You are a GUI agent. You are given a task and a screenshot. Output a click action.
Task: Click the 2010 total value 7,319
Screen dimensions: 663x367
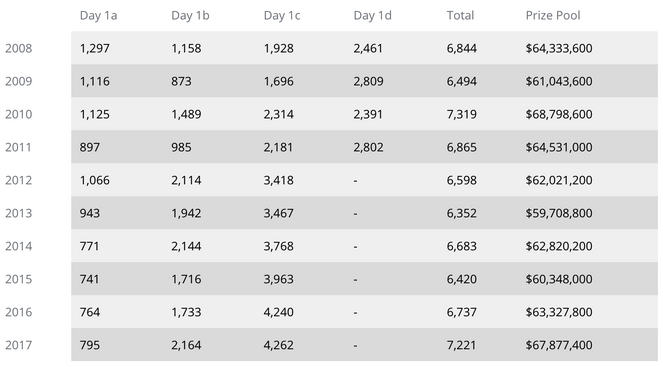tap(462, 114)
